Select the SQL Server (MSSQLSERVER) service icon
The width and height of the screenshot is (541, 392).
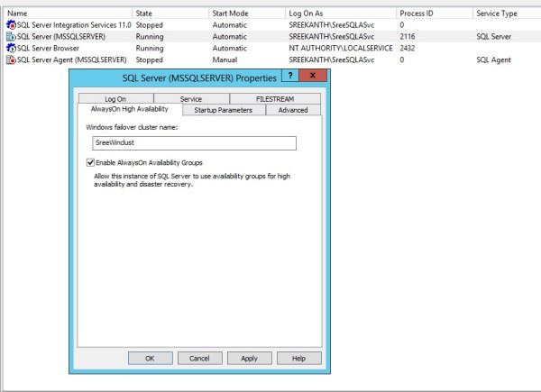tap(11, 37)
